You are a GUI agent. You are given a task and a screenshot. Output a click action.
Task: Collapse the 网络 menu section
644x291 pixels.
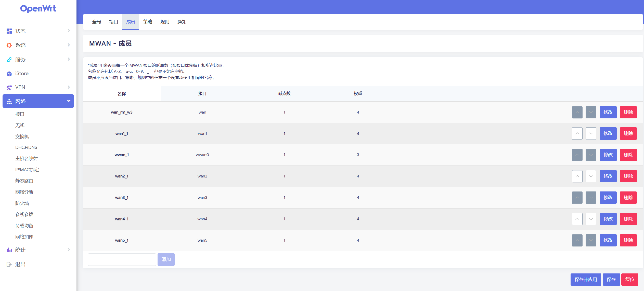point(69,101)
